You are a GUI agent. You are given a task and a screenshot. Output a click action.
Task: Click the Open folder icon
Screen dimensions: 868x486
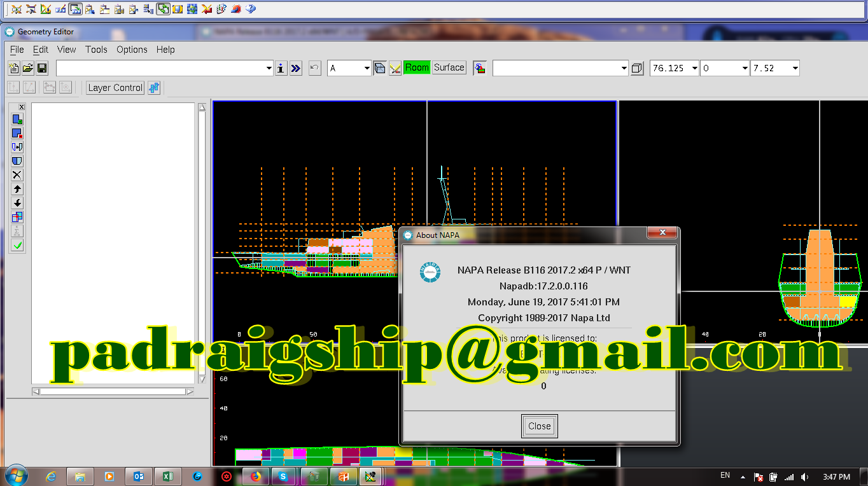tap(28, 68)
